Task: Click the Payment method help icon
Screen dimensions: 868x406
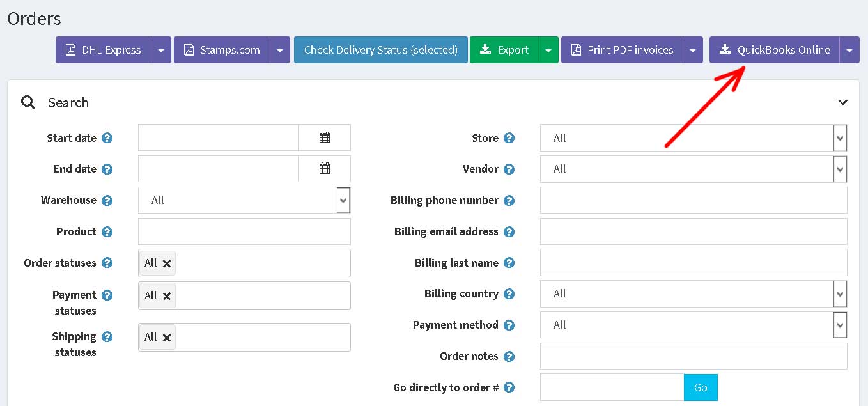Action: [509, 325]
